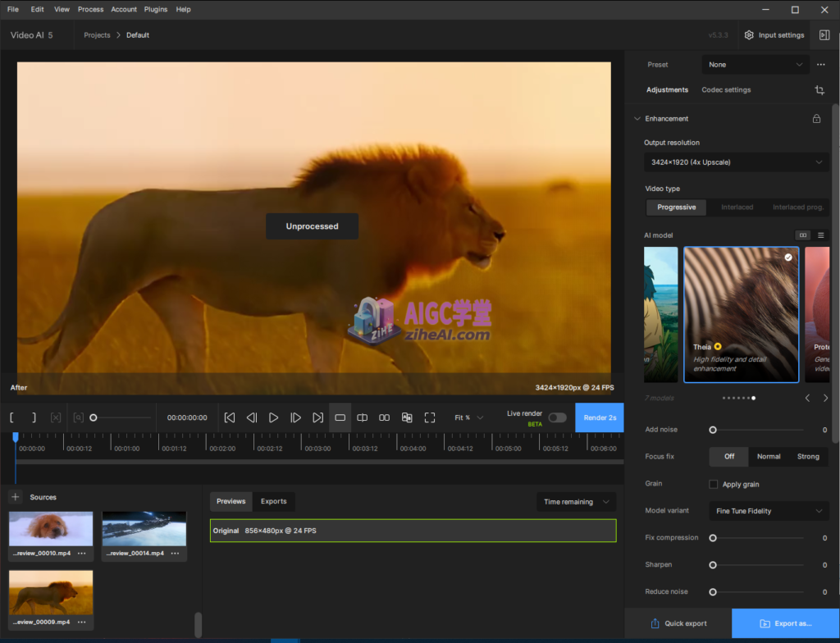Viewport: 840px width, 643px height.
Task: Set video type to Progressive
Action: 677,207
